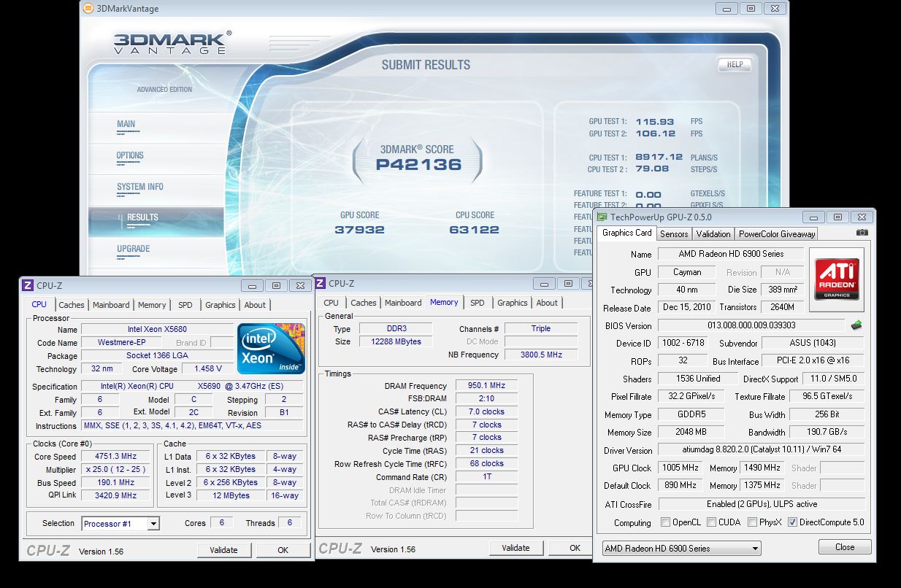The height and width of the screenshot is (588, 901).
Task: Open Mainboard tab in left CPU-Z window
Action: tap(111, 305)
